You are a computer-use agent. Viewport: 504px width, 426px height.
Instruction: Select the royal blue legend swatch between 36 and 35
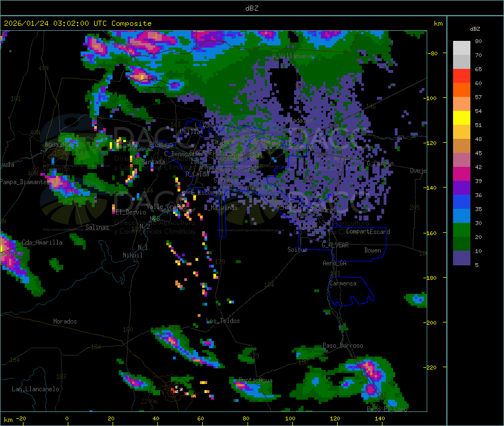click(461, 202)
